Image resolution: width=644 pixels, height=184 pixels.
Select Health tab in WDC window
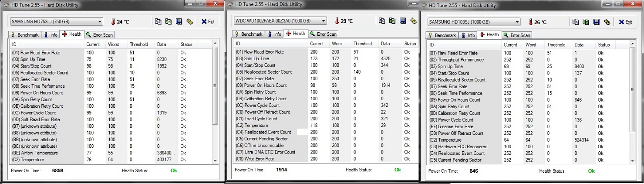coord(296,33)
